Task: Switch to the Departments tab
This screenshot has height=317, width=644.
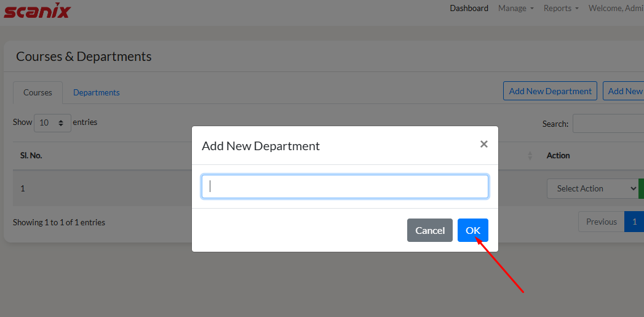Action: coord(96,92)
